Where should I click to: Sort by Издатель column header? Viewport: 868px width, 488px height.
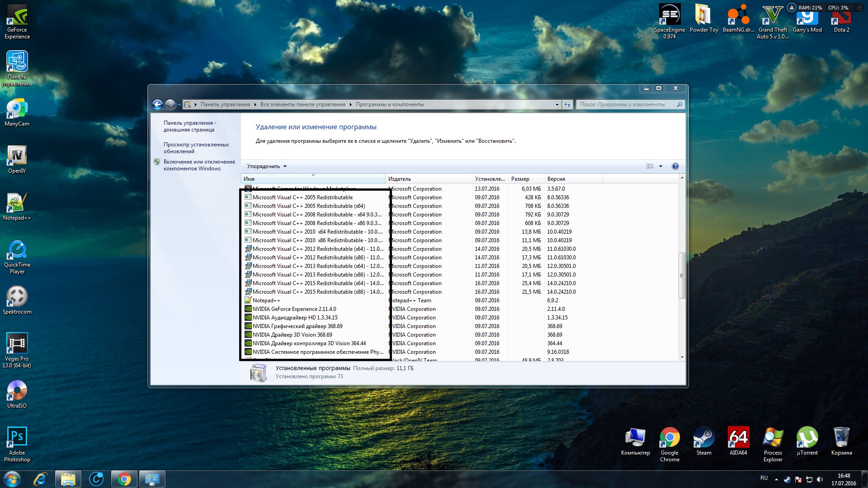(429, 179)
